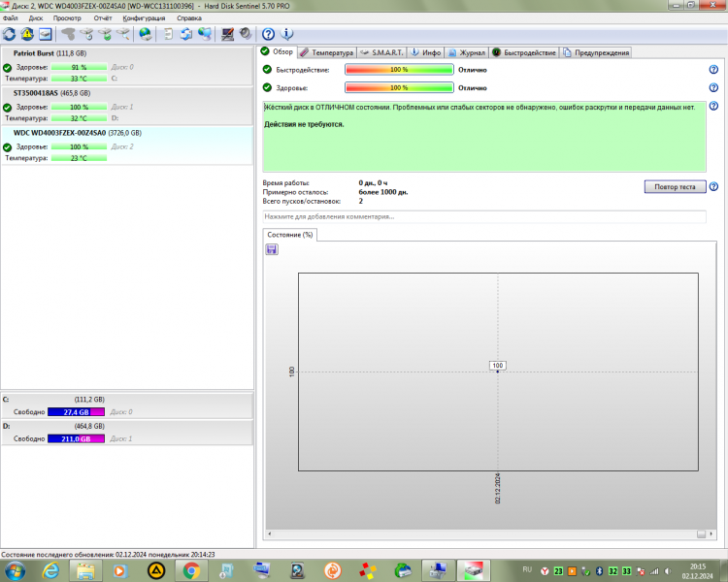Open the Отчёт menu

coord(103,18)
